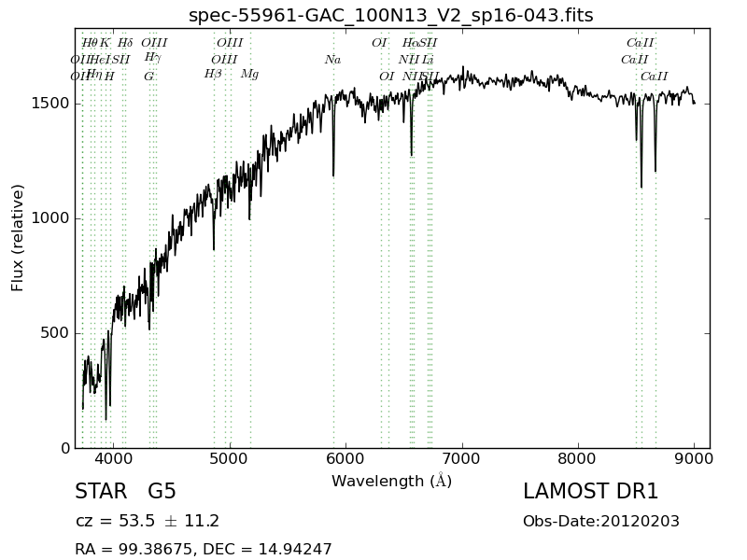Viewport: 747px width, 560px height.
Task: Select the 'Obs-Date:20120203' text
Action: tap(601, 521)
